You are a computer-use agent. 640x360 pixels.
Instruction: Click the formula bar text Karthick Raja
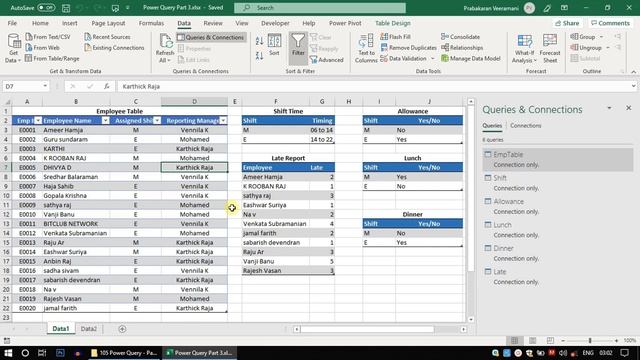coord(141,87)
